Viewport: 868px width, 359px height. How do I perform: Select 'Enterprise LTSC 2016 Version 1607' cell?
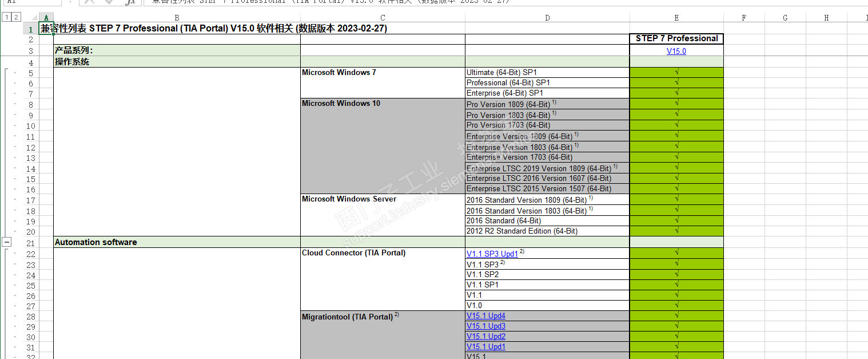click(547, 179)
